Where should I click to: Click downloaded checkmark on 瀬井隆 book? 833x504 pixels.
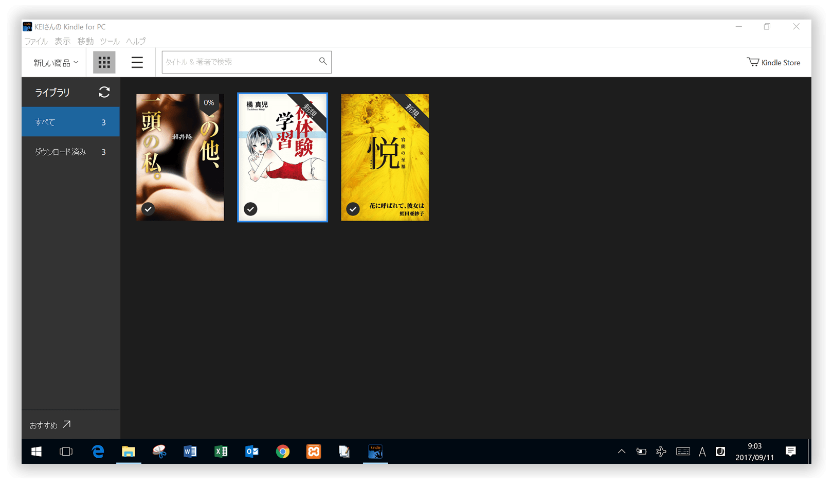(x=148, y=209)
